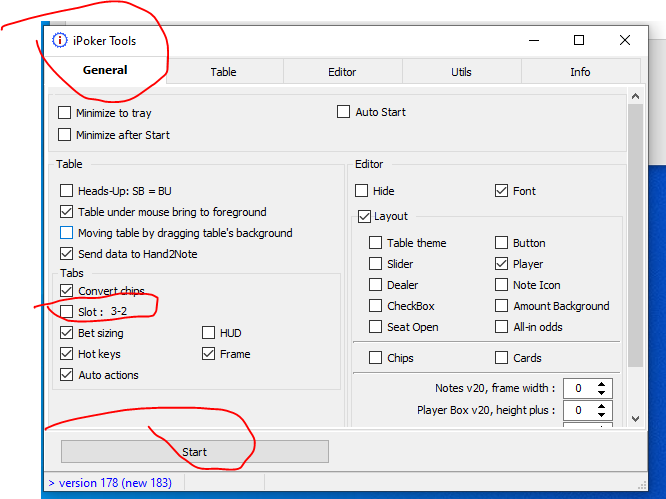
Task: Open the Table tab
Action: (224, 72)
